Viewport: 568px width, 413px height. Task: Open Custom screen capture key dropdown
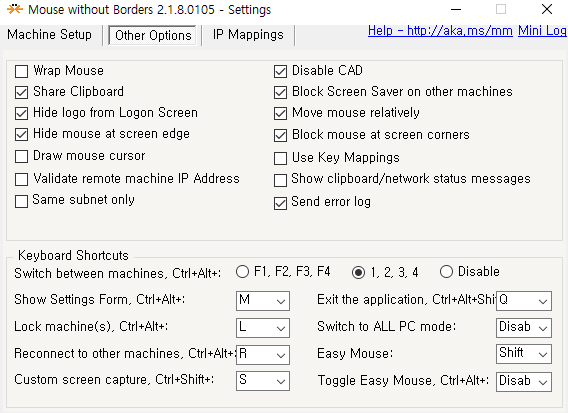click(263, 381)
